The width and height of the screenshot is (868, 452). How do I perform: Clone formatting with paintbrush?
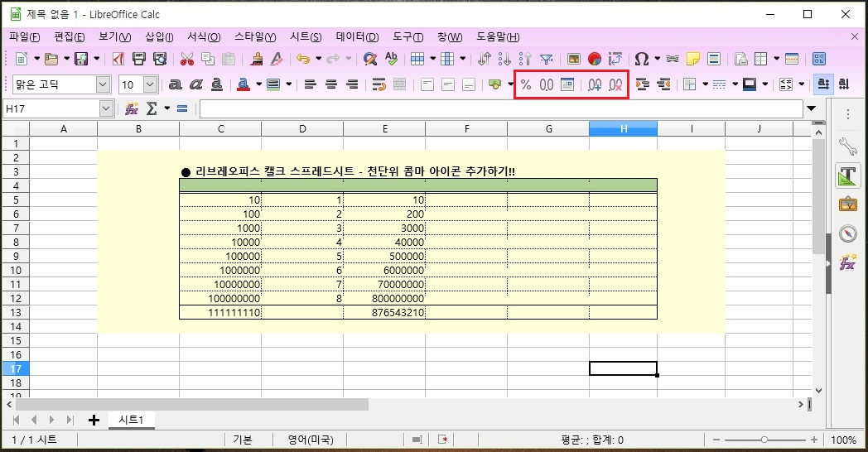pos(256,59)
